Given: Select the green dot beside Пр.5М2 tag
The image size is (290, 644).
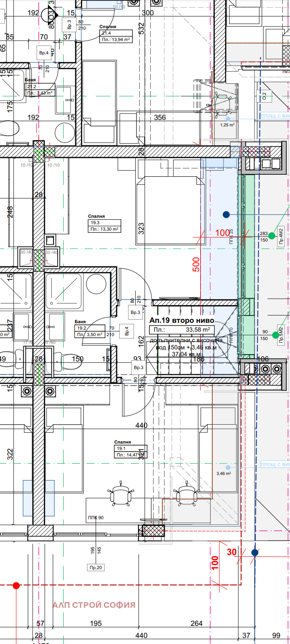Looking at the screenshot, I should click(x=275, y=335).
